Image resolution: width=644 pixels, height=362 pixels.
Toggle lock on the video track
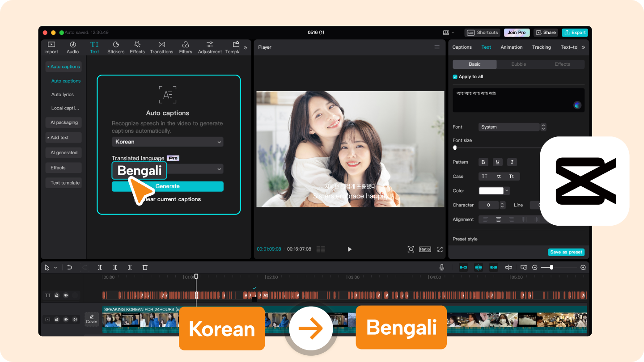pos(57,320)
